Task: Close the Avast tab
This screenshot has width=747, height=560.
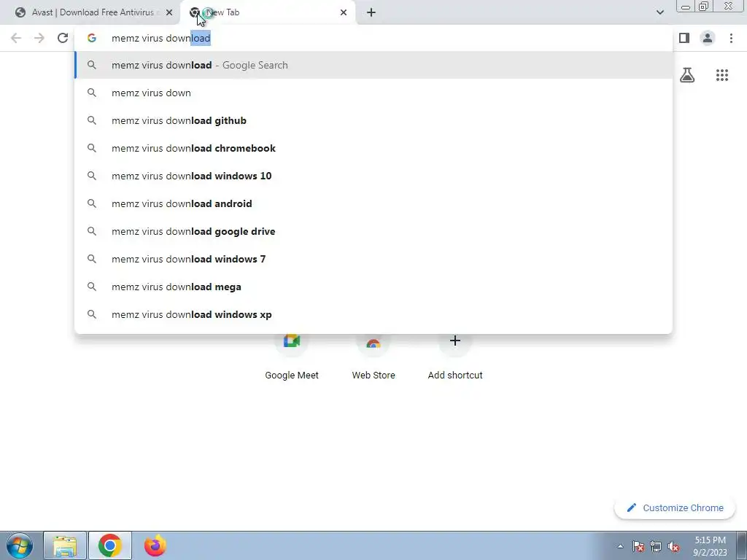Action: 169,12
